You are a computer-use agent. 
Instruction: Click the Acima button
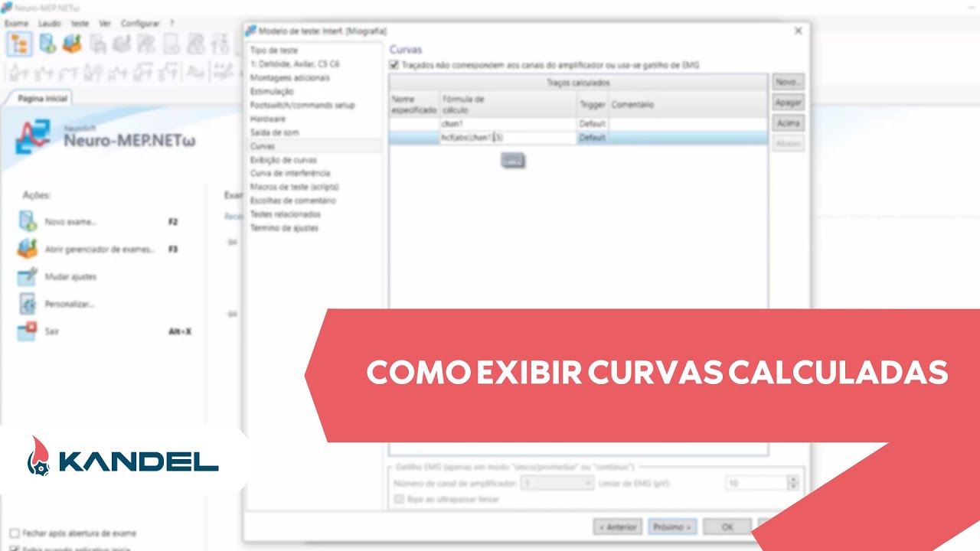788,123
